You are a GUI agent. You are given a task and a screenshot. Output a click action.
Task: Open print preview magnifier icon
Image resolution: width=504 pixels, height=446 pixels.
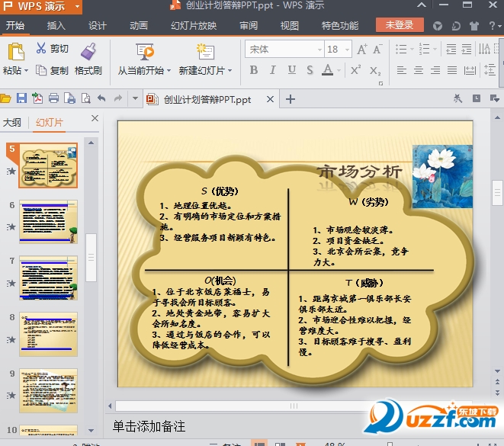pyautogui.click(x=86, y=98)
